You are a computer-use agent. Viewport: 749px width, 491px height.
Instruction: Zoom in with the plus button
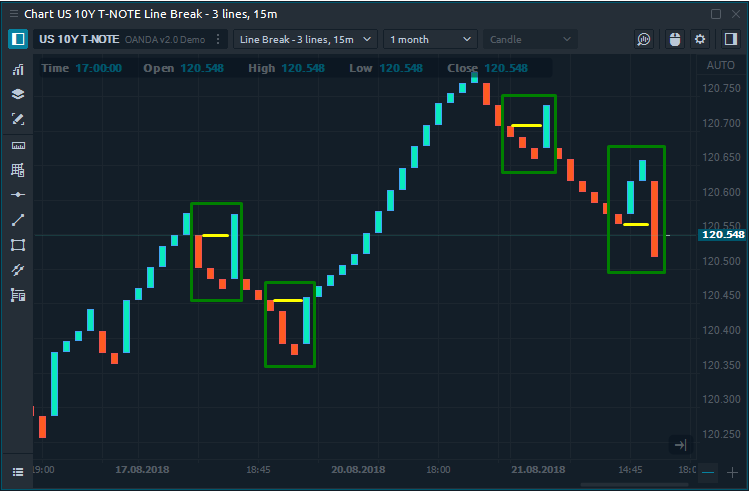coord(732,471)
